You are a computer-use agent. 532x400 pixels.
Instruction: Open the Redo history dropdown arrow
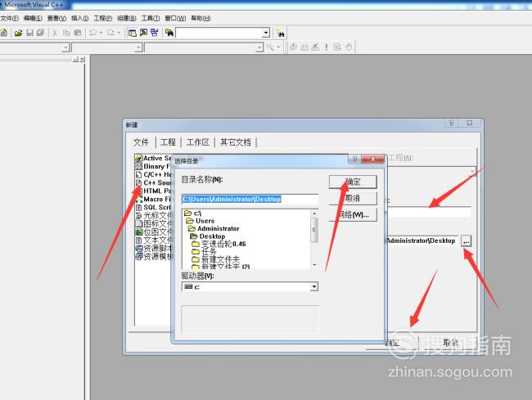(119, 33)
